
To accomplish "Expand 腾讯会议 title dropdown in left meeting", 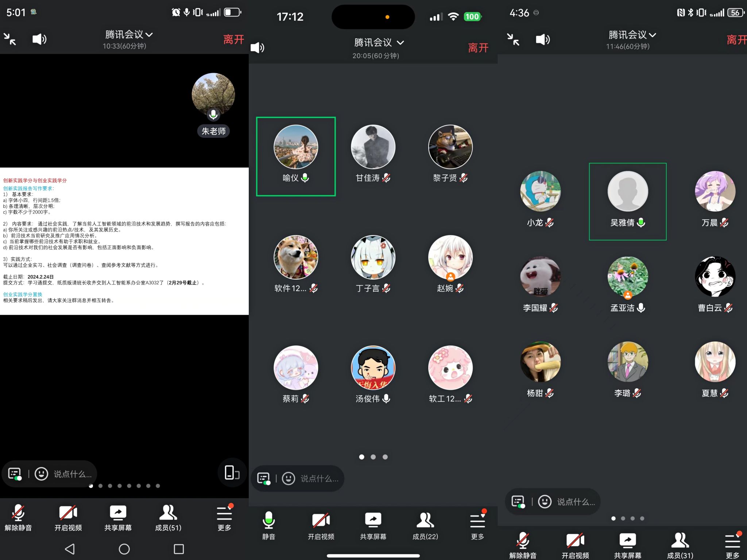I will pyautogui.click(x=129, y=35).
